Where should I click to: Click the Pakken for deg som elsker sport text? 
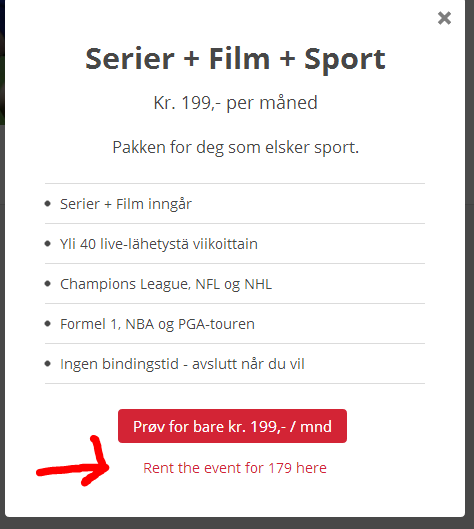tap(235, 147)
